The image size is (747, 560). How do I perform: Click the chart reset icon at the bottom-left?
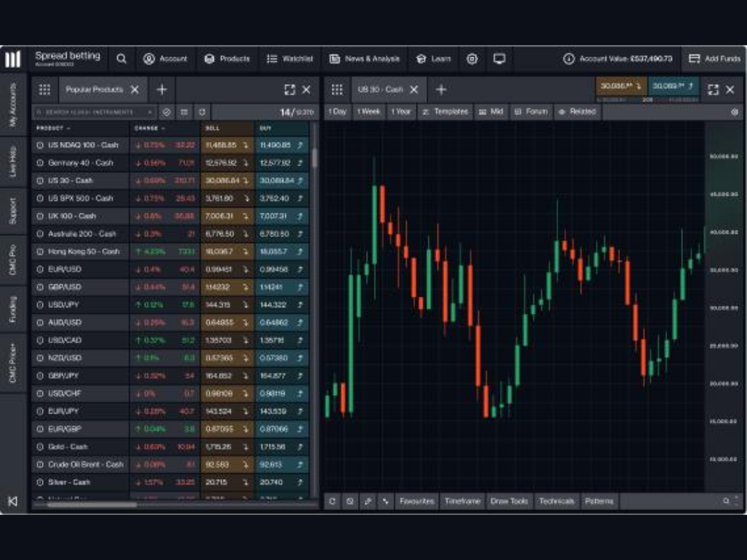tap(332, 501)
